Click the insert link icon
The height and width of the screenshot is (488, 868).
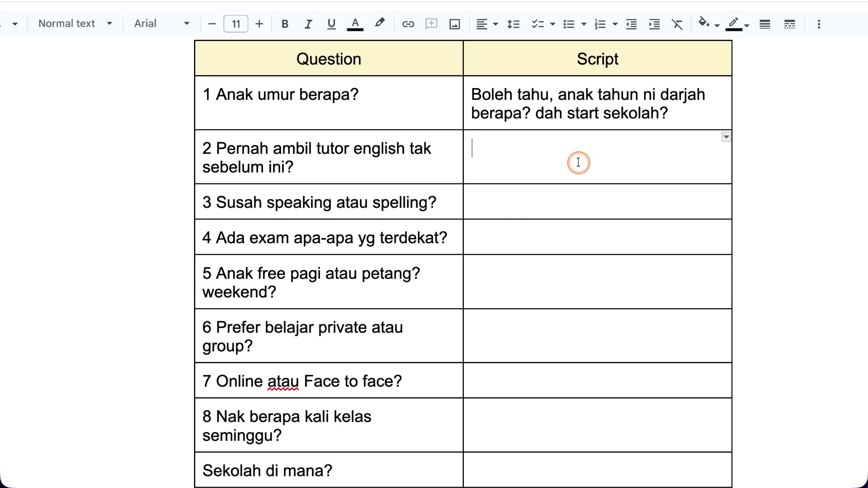click(x=408, y=24)
